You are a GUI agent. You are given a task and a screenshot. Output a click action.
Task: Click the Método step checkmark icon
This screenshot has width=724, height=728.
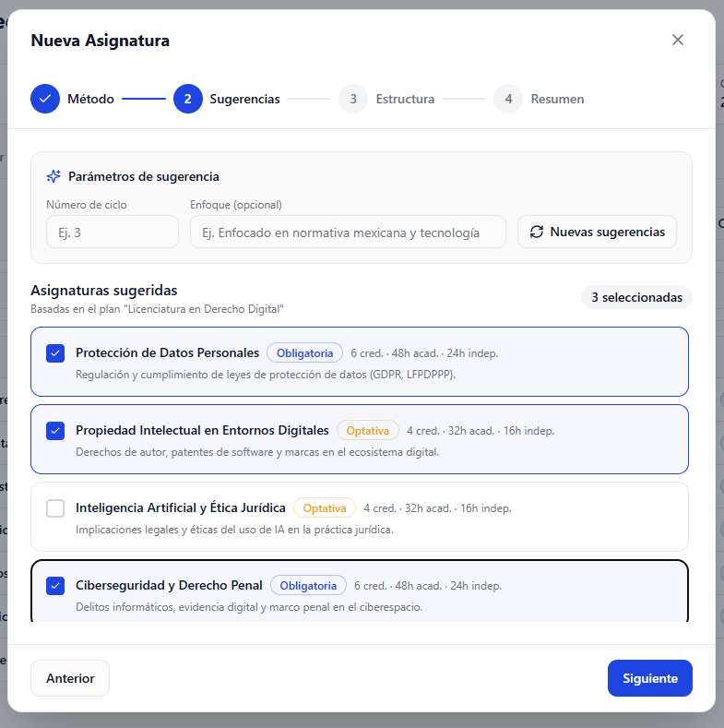tap(45, 99)
